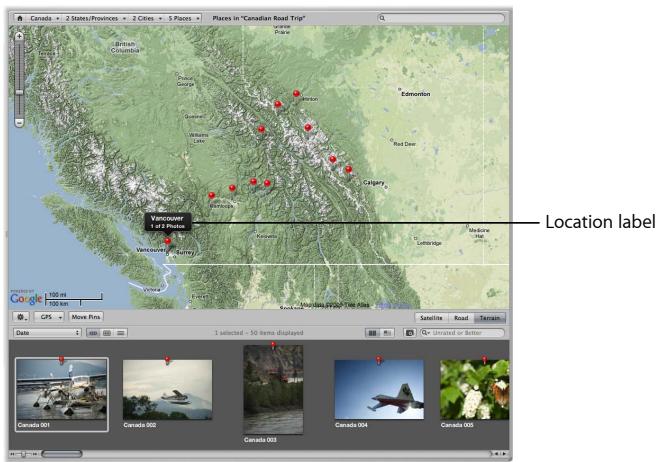Viewport: 659px width, 462px height.
Task: Click the Lethbridge label on map
Action: 429,243
